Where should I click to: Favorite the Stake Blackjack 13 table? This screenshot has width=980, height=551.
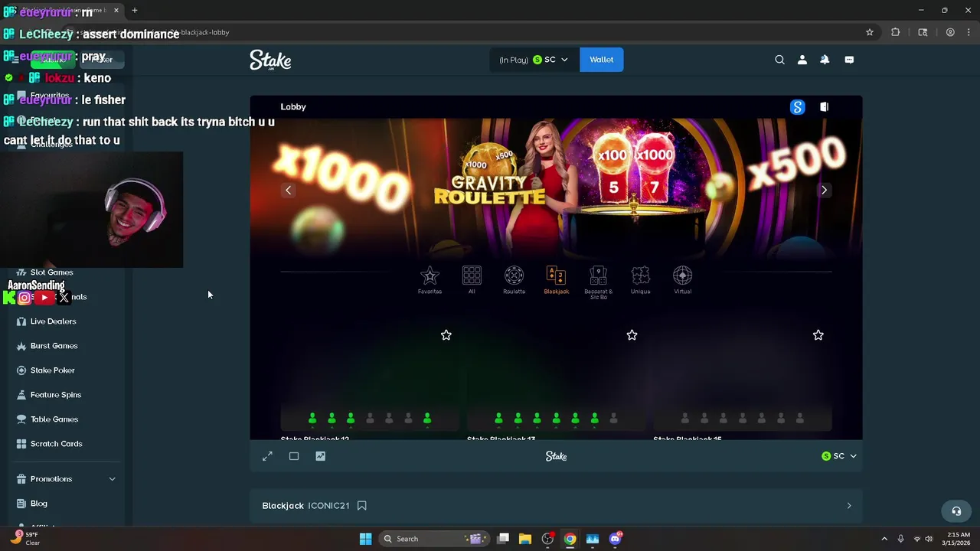632,335
